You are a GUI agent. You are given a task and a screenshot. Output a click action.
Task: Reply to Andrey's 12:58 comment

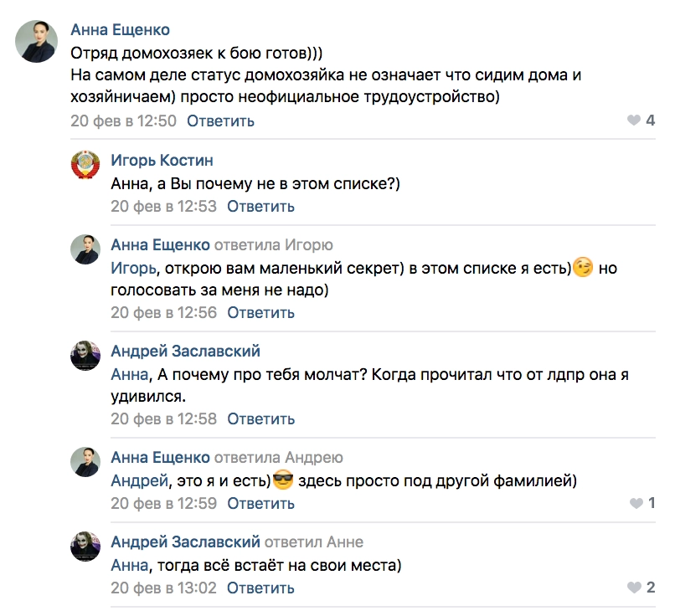[260, 418]
